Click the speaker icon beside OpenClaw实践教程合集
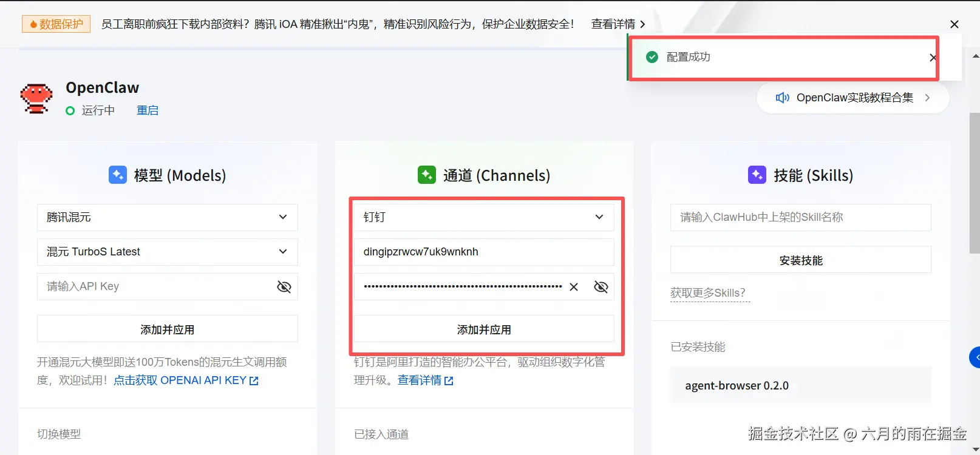The height and width of the screenshot is (455, 980). pyautogui.click(x=783, y=98)
